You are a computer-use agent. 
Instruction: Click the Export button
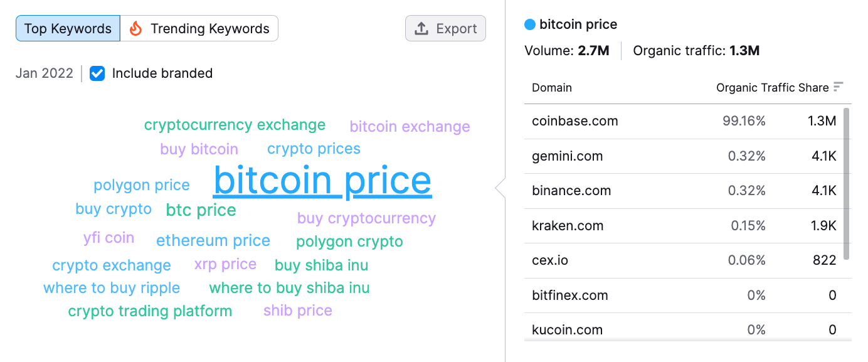[445, 28]
